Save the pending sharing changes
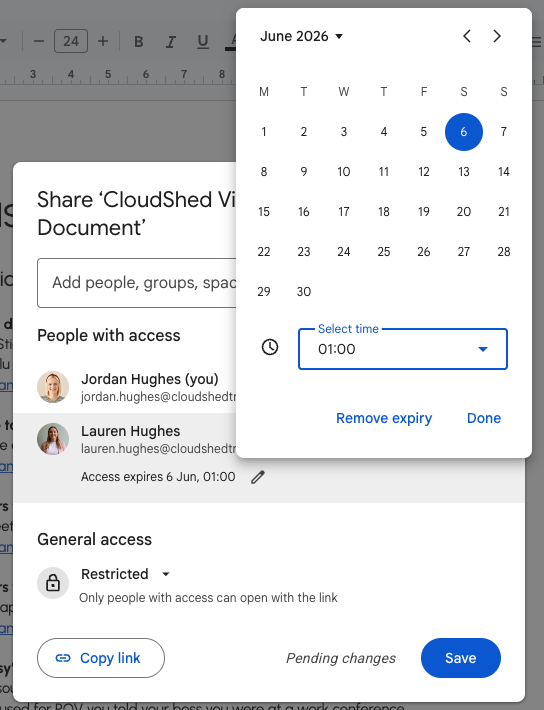544x710 pixels. click(x=461, y=658)
